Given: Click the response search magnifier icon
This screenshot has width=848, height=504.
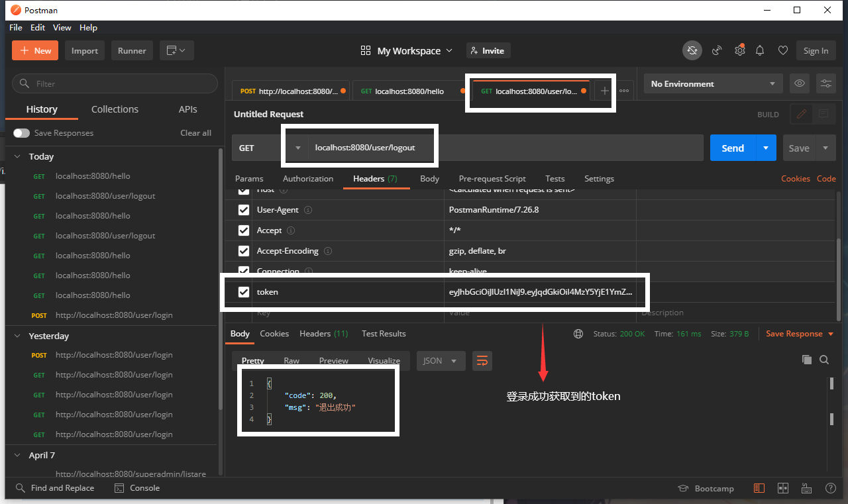Looking at the screenshot, I should pyautogui.click(x=824, y=360).
